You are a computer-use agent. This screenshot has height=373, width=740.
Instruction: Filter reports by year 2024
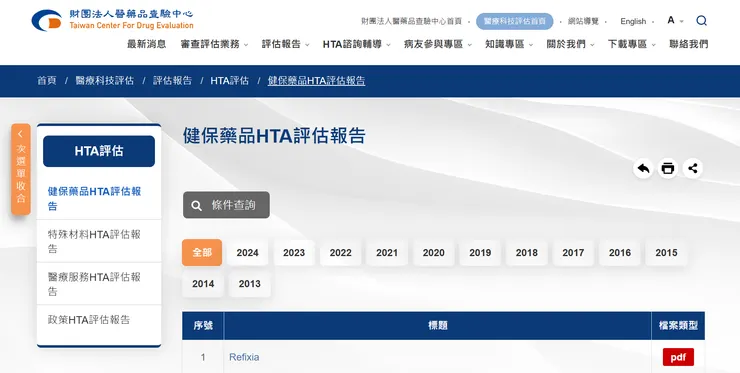pos(247,253)
